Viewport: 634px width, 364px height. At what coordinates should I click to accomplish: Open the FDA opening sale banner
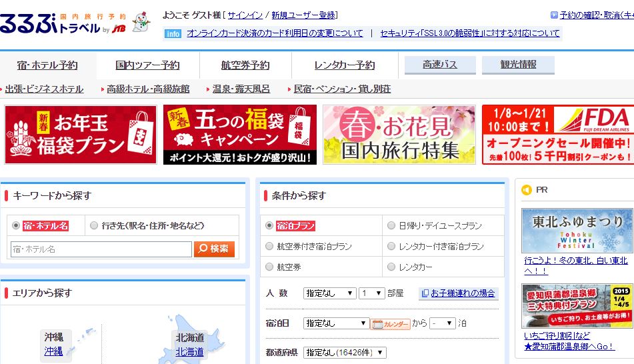(558, 135)
